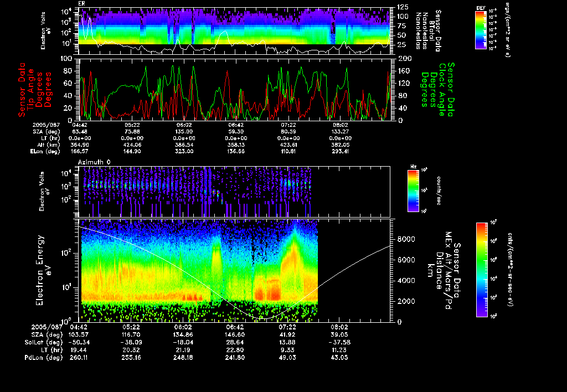Click the 'SolLat (deg)' row label
Image resolution: width=567 pixels, height=392 pixels.
click(44, 343)
